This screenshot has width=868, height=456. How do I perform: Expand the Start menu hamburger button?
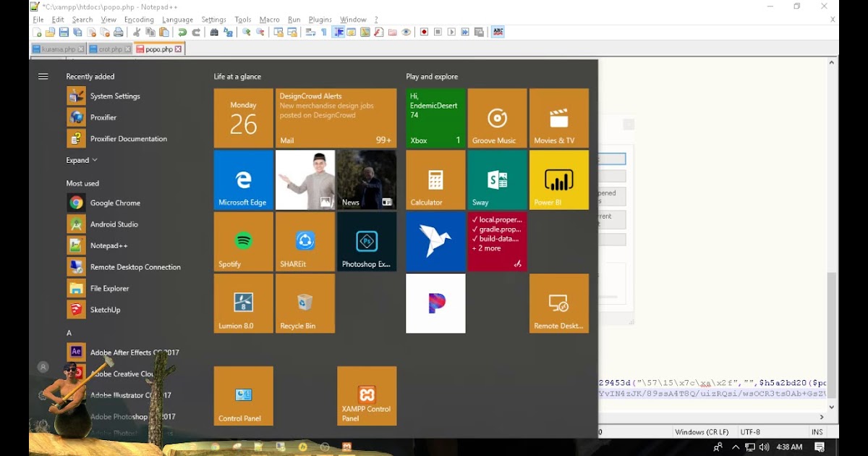(43, 76)
